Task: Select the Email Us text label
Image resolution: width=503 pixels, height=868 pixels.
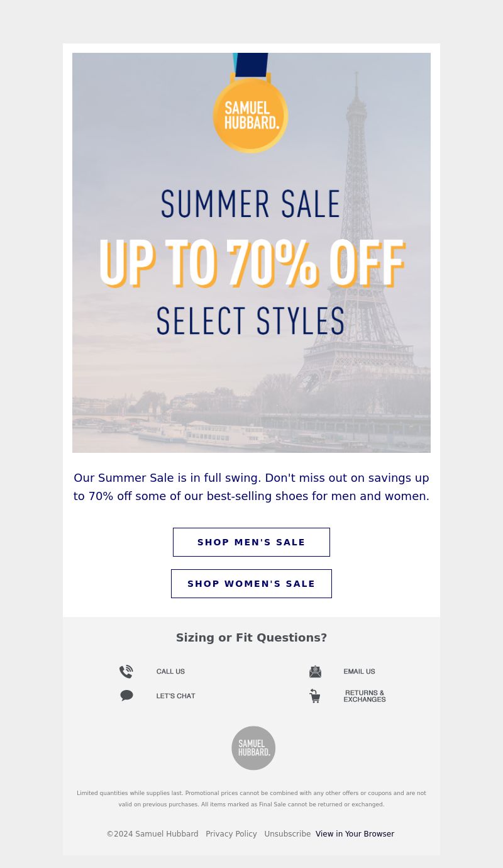Action: click(360, 671)
